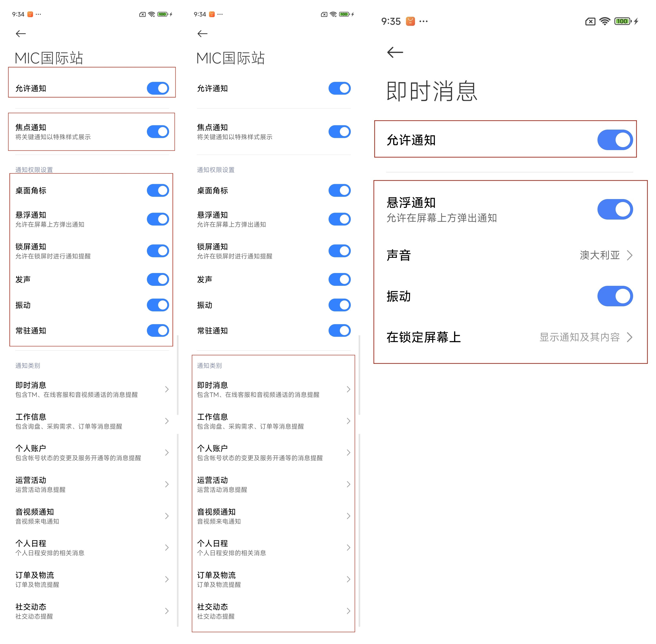656x644 pixels.
Task: Expand 音视频通知 chevron in middle screen
Action: pyautogui.click(x=349, y=516)
